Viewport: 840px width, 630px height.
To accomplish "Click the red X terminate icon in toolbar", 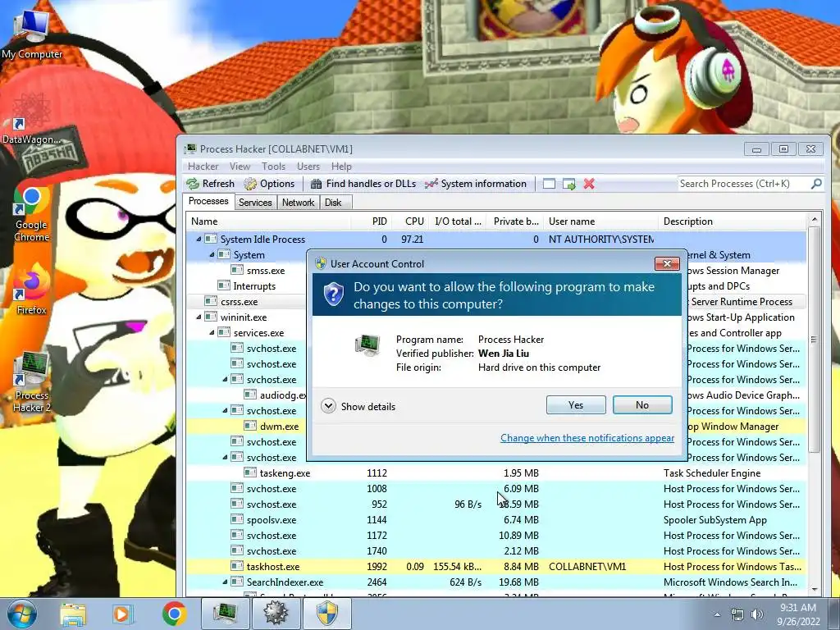I will pyautogui.click(x=589, y=184).
